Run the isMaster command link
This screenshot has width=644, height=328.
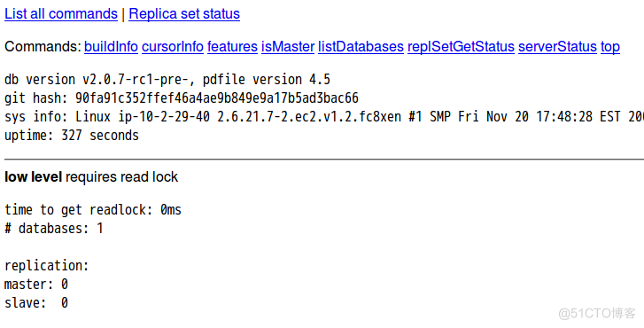coord(288,47)
